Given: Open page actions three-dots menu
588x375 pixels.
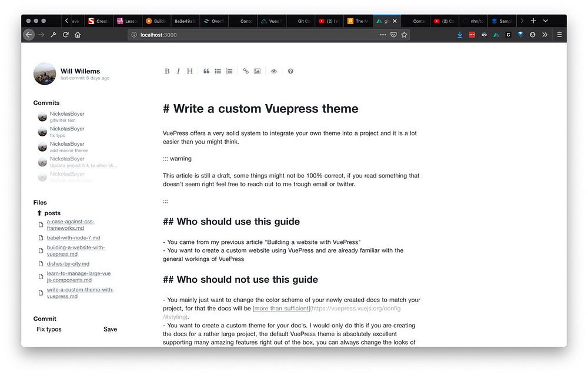Looking at the screenshot, I should tap(383, 35).
